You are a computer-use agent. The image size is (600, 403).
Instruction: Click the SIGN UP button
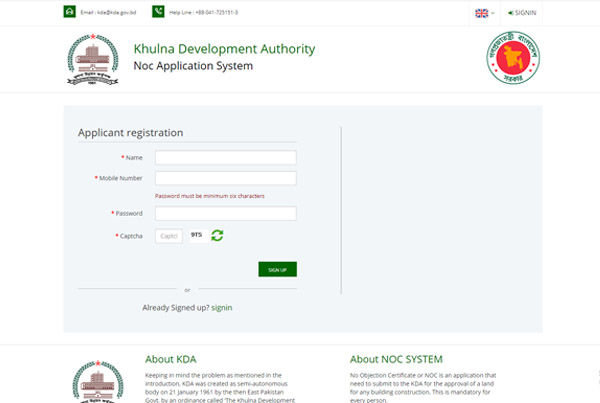coord(277,269)
